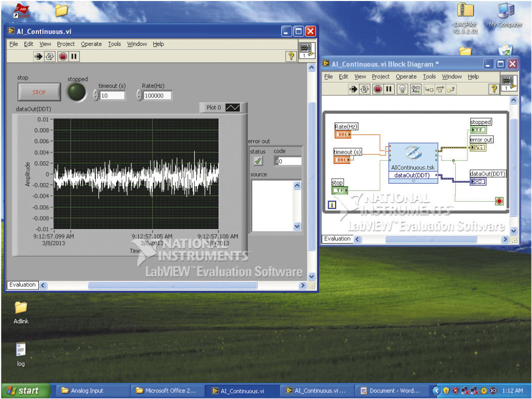Viewport: 532px width, 399px height.
Task: Click the Plot 0 legend line swatch
Action: (x=233, y=107)
